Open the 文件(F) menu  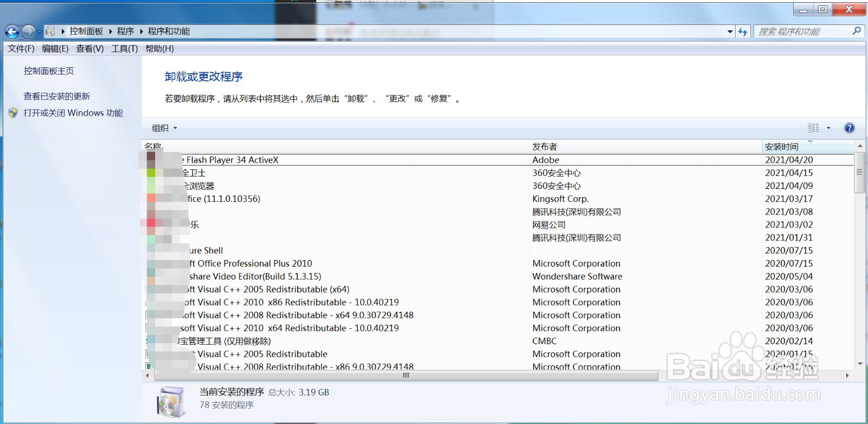point(21,49)
